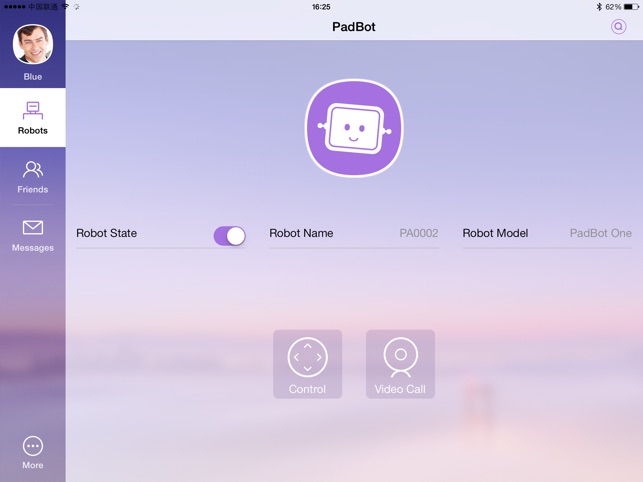This screenshot has height=482, width=643.
Task: Open the More menu in sidebar
Action: (33, 452)
